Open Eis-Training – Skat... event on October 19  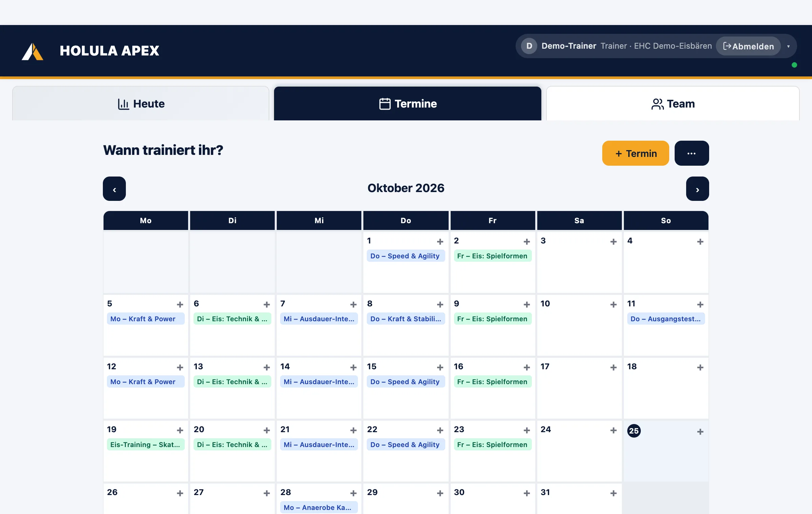[x=146, y=445]
